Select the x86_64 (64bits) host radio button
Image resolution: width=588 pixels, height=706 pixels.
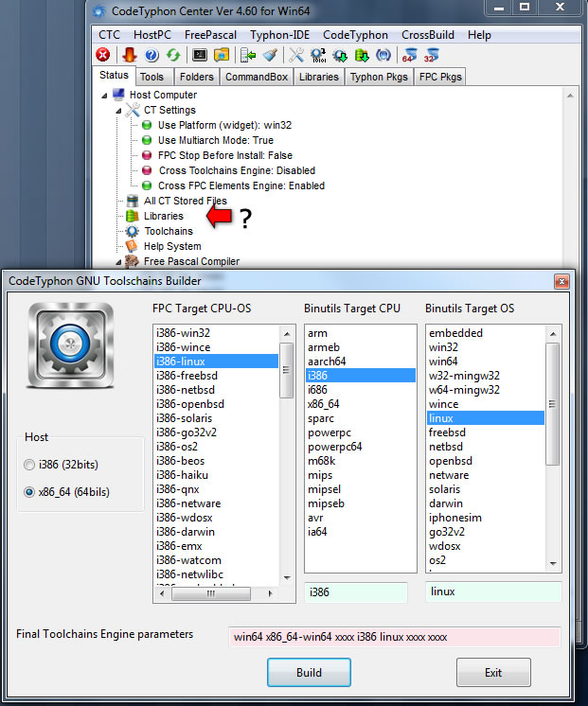click(x=29, y=492)
